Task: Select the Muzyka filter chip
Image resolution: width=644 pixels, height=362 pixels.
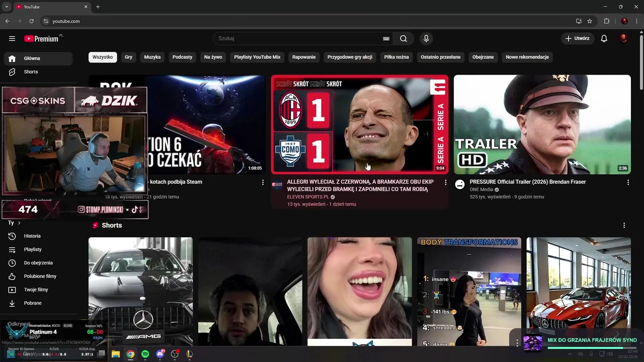Action: point(152,57)
